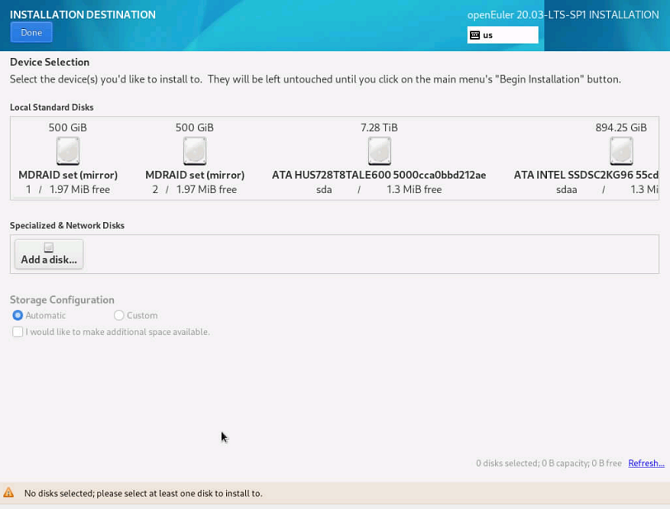Image resolution: width=670 pixels, height=509 pixels.
Task: Select the first 500 GiB MDRAID disk icon
Action: click(x=68, y=151)
